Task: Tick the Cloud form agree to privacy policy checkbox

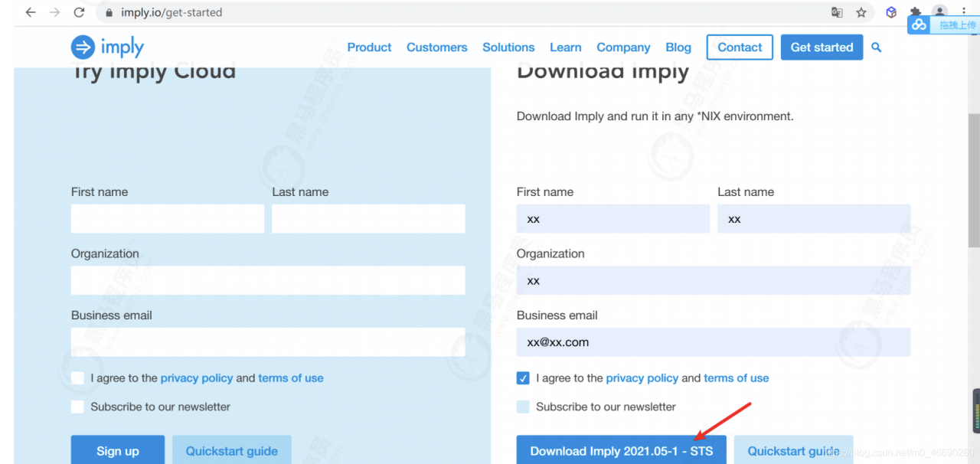Action: [x=77, y=378]
